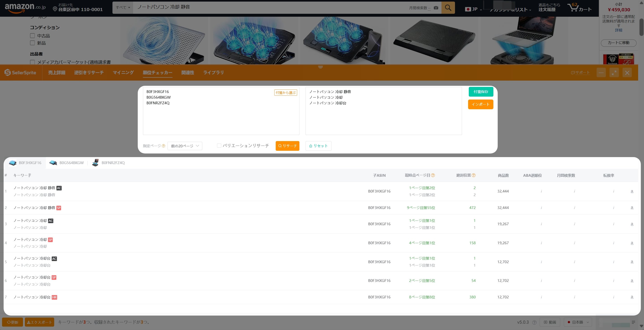Click the 付箋保存 button
The image size is (644, 330).
pyautogui.click(x=481, y=92)
